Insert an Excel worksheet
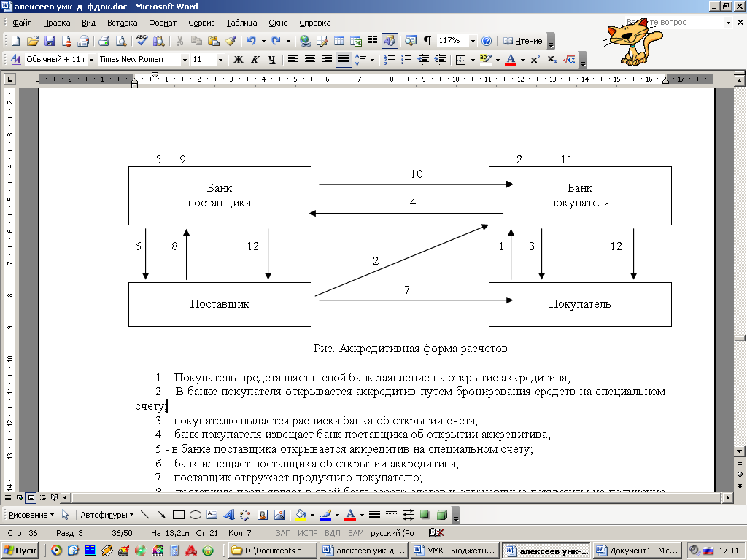This screenshot has height=560, width=747. click(x=356, y=41)
